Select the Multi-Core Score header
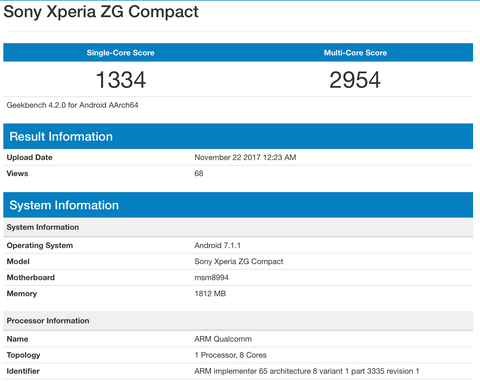The image size is (480, 382). click(x=355, y=53)
